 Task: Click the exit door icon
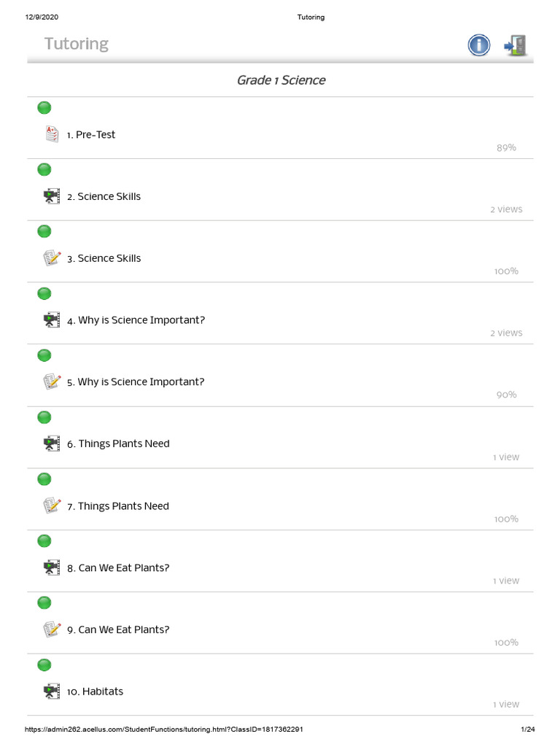tap(516, 45)
